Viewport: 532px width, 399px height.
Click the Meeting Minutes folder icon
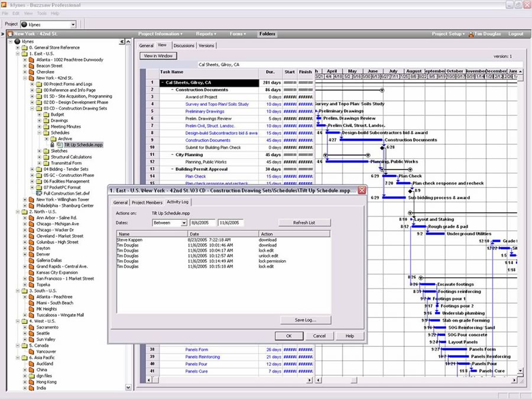coord(46,126)
